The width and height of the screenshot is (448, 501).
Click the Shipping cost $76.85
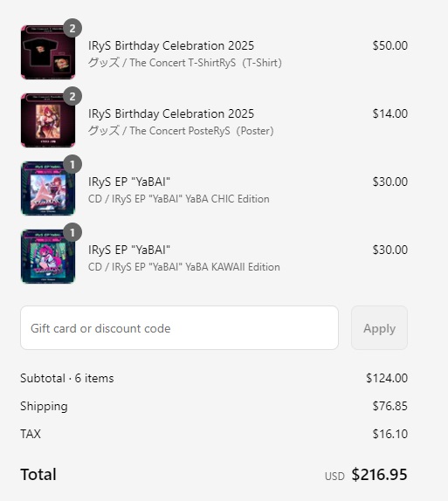(x=390, y=406)
